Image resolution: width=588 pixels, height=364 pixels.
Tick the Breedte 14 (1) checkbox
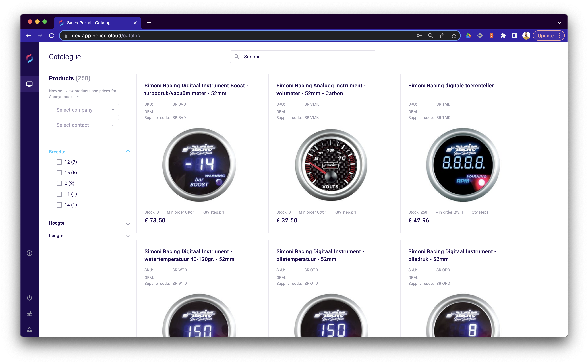59,205
